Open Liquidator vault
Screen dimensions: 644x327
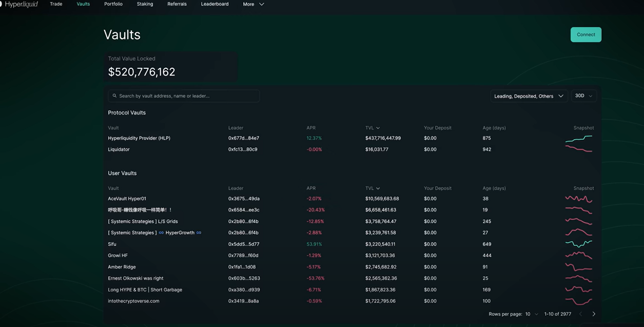pos(119,149)
